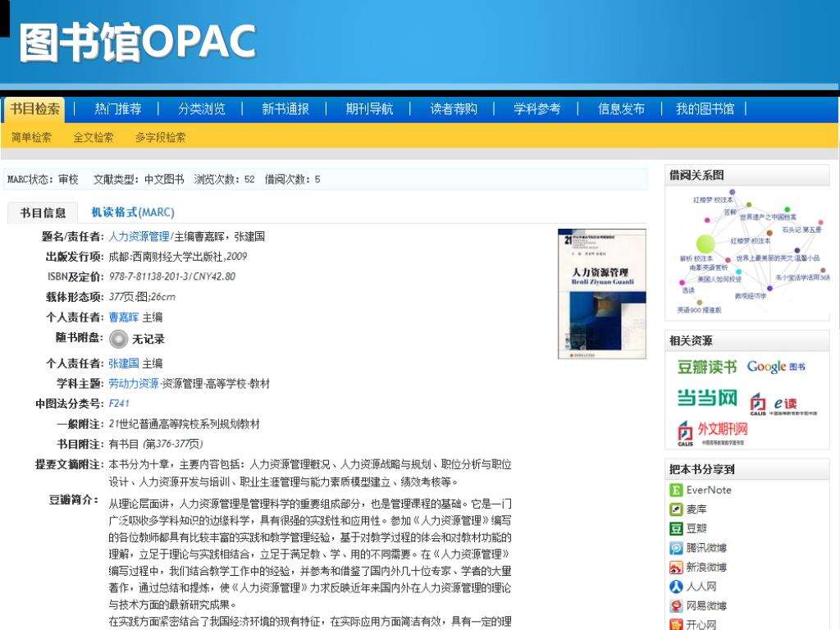Click the 377页:图;26cm description text
840x630 pixels.
tap(142, 297)
